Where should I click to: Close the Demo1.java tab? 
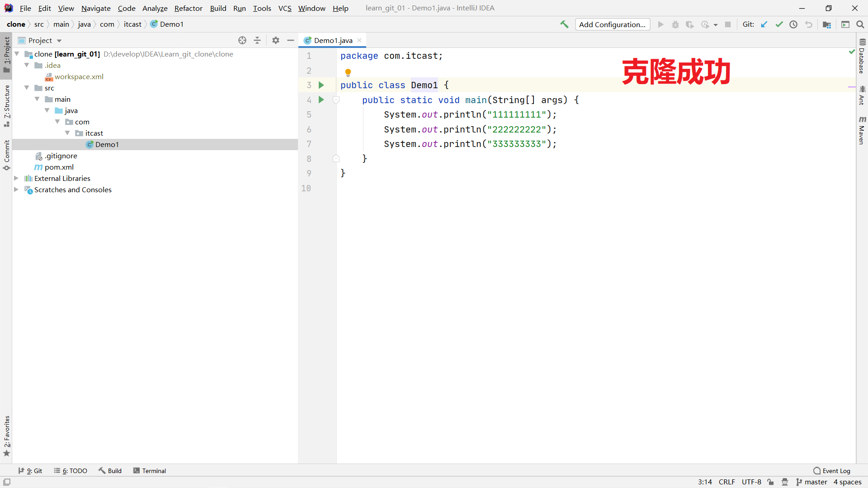359,40
